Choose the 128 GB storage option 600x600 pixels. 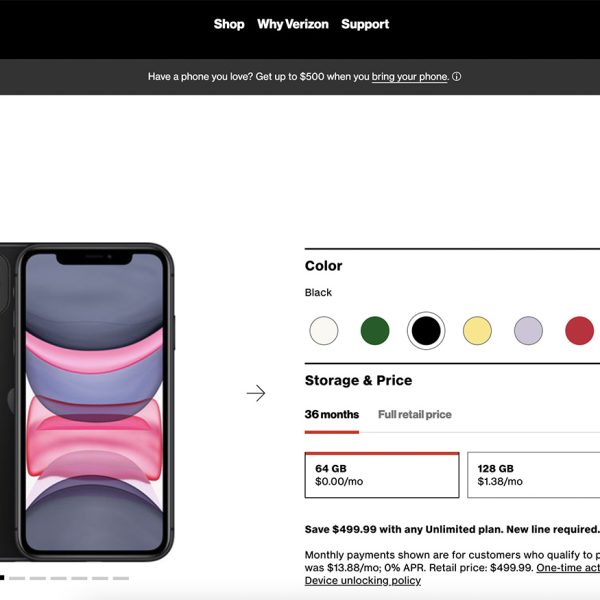point(534,475)
